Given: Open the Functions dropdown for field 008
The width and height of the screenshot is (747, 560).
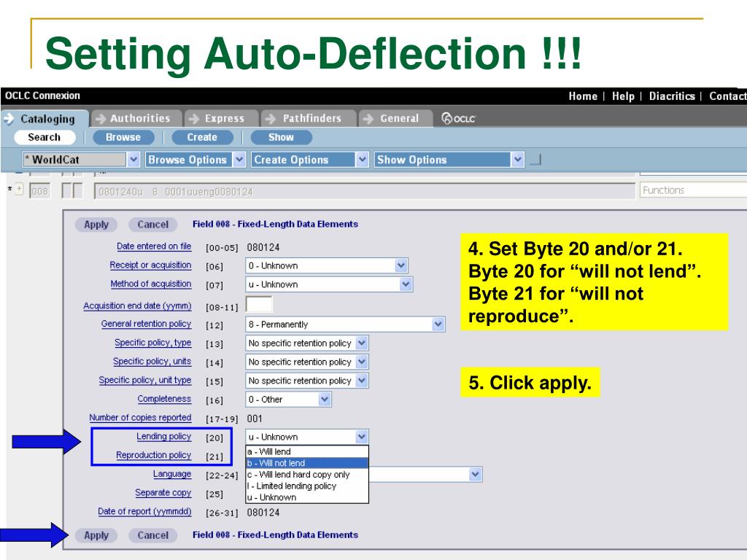Looking at the screenshot, I should (x=693, y=190).
